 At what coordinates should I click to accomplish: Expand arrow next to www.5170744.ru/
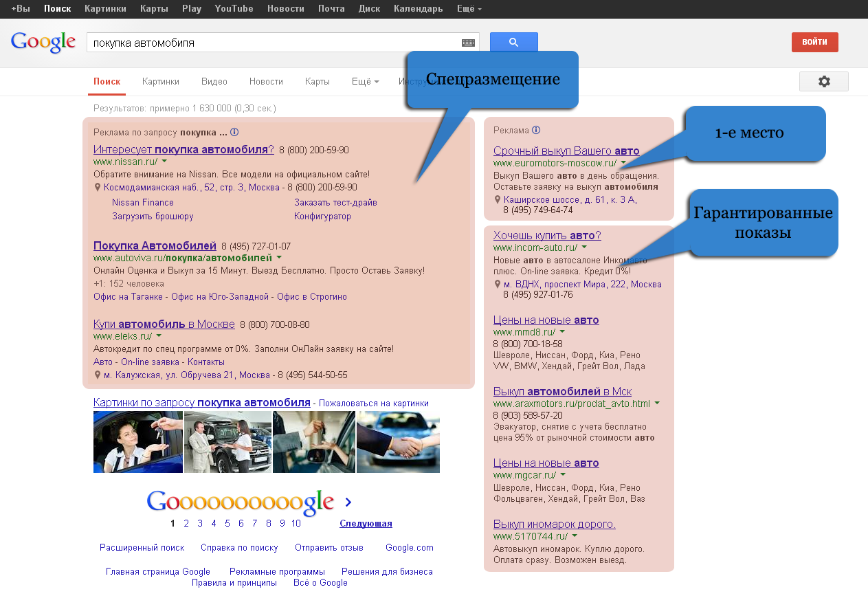point(575,536)
